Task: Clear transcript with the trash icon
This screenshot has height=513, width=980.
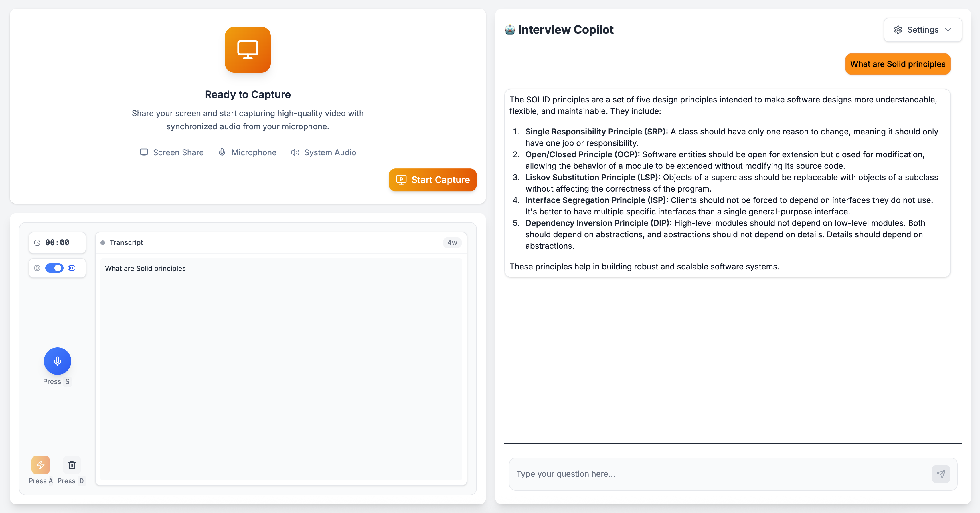Action: [x=72, y=465]
